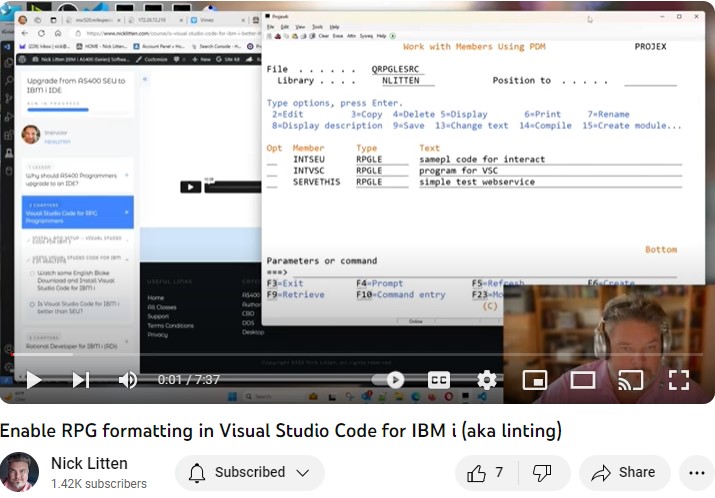This screenshot has width=715, height=498.
Task: Click the play button in the embedded course video
Action: tap(191, 187)
